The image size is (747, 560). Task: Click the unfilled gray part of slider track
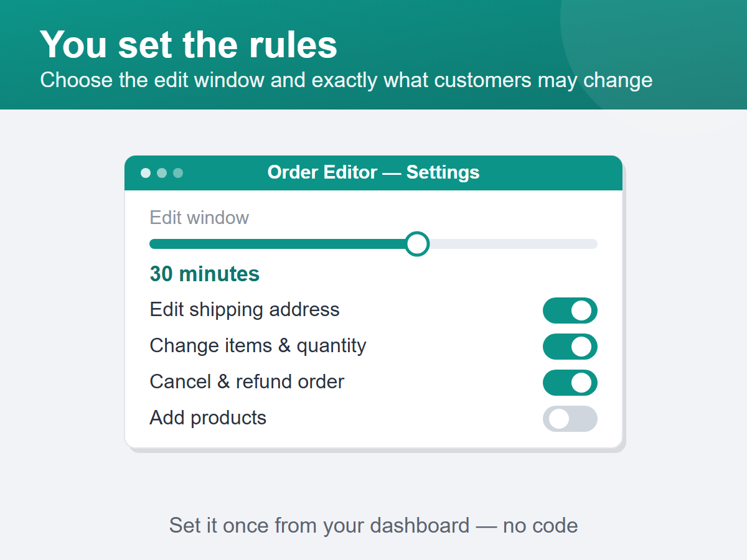point(514,244)
